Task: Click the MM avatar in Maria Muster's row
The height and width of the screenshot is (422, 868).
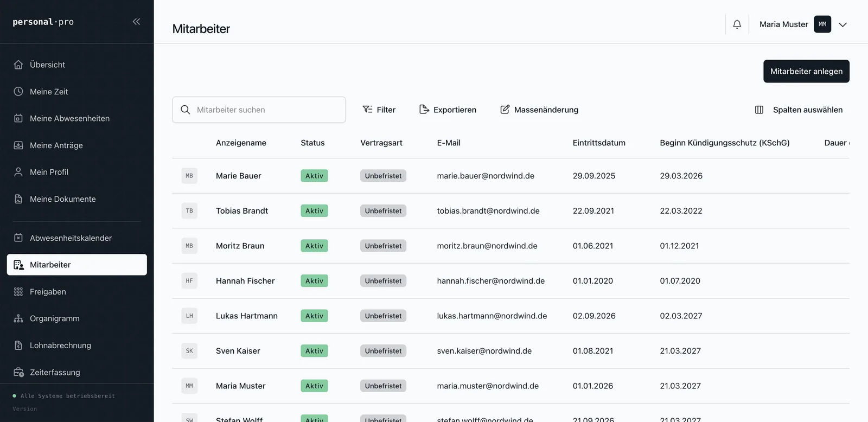Action: tap(189, 386)
